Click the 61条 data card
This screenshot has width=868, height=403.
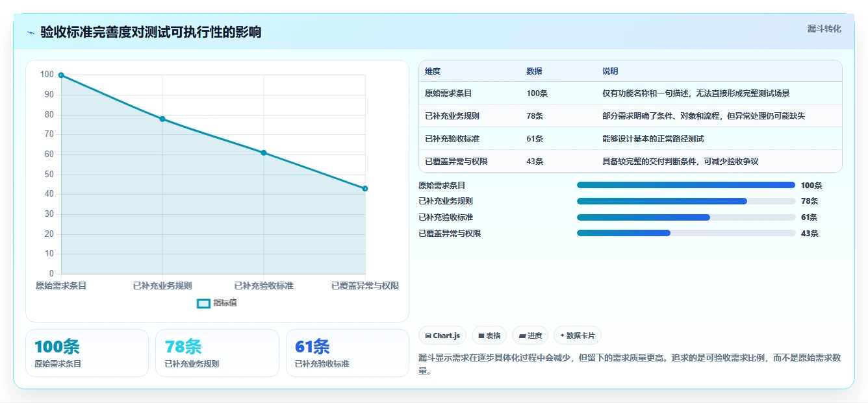click(x=348, y=353)
